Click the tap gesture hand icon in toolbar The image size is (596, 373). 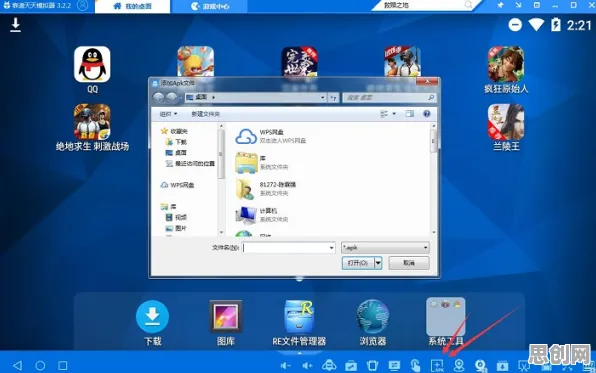click(415, 366)
